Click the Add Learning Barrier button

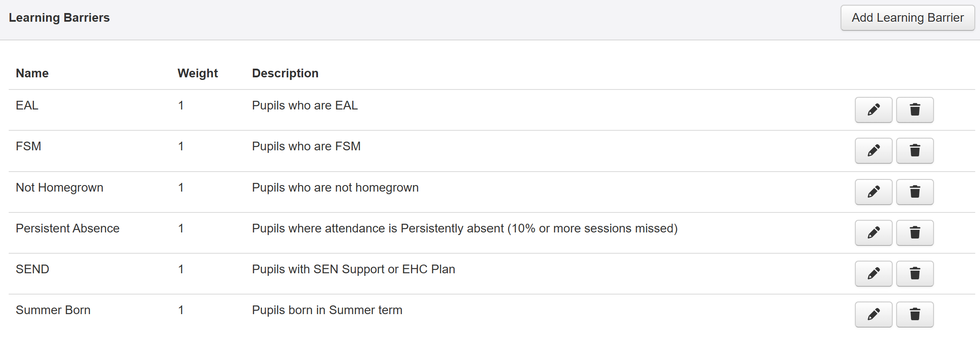click(x=907, y=18)
